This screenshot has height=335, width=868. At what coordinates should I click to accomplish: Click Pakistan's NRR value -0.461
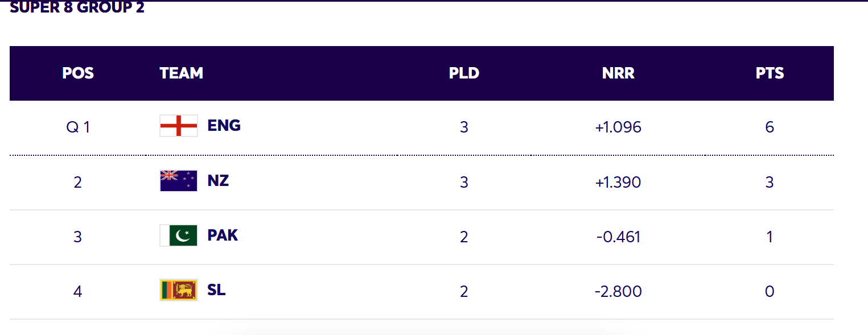click(618, 237)
